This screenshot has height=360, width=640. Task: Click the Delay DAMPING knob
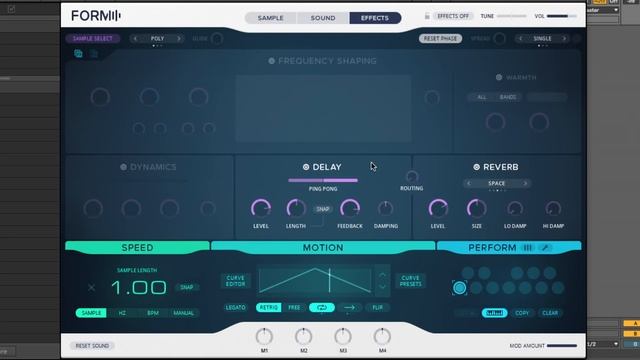385,209
